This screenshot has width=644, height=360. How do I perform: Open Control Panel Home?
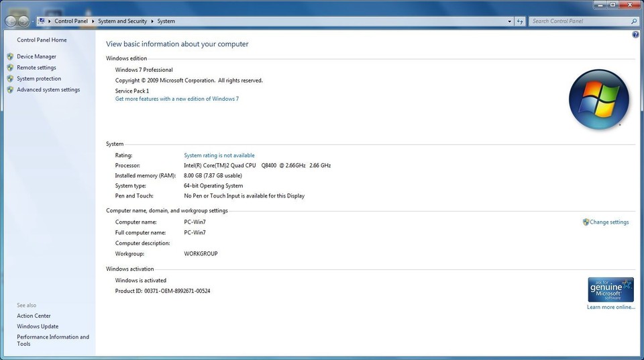[42, 40]
